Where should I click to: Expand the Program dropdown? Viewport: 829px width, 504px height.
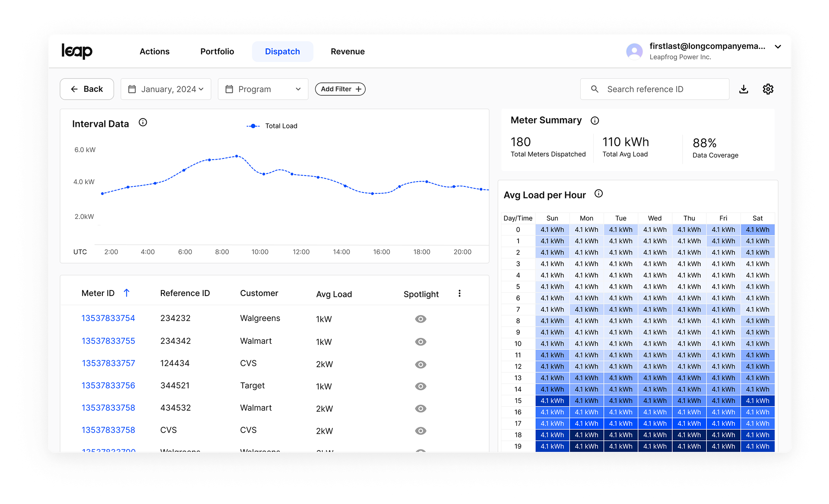[x=263, y=89]
